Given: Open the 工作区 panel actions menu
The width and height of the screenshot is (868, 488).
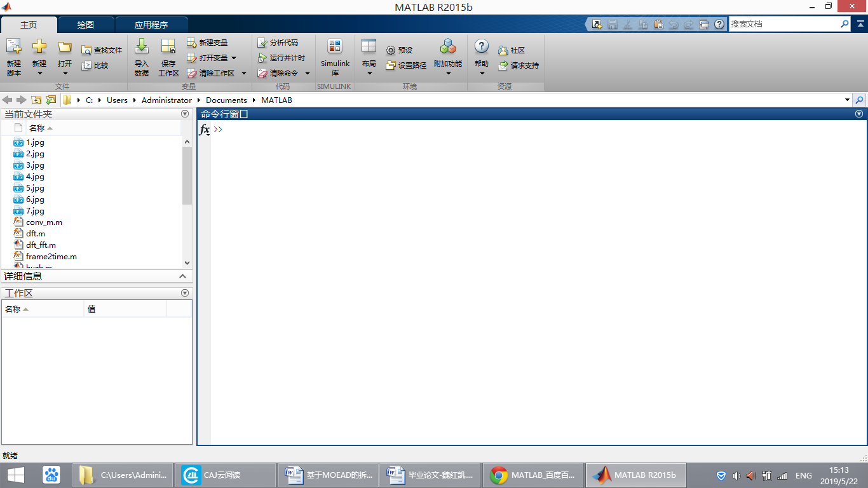Looking at the screenshot, I should tap(185, 293).
